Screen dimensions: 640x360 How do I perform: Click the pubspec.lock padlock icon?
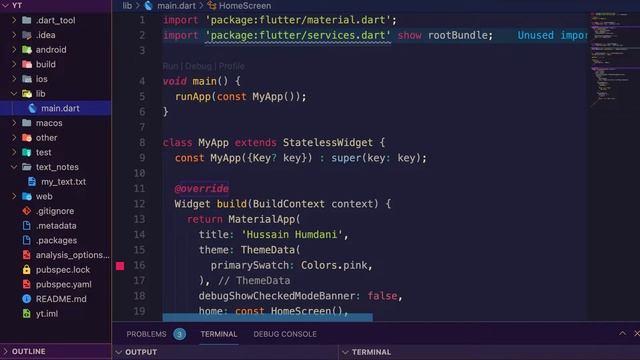click(x=27, y=270)
